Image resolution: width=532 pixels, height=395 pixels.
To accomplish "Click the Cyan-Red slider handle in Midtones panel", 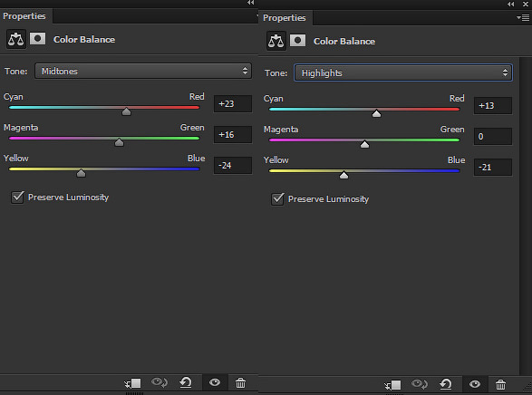I will 126,111.
